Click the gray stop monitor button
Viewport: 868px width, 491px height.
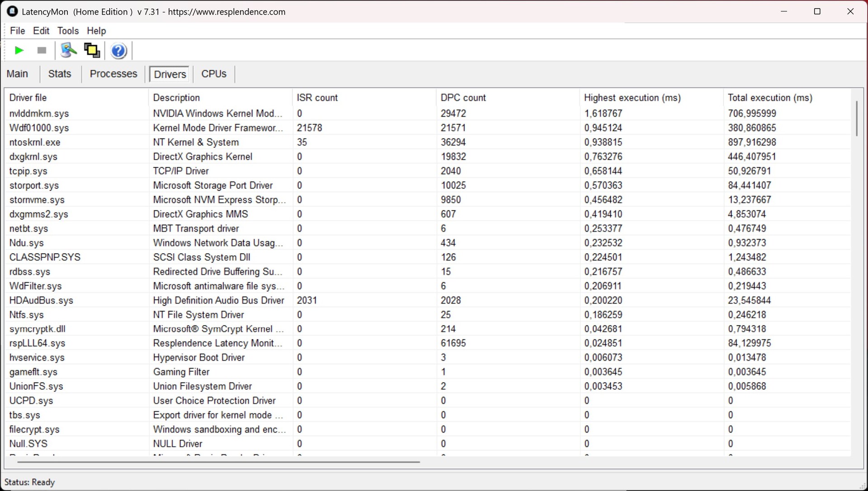coord(42,50)
